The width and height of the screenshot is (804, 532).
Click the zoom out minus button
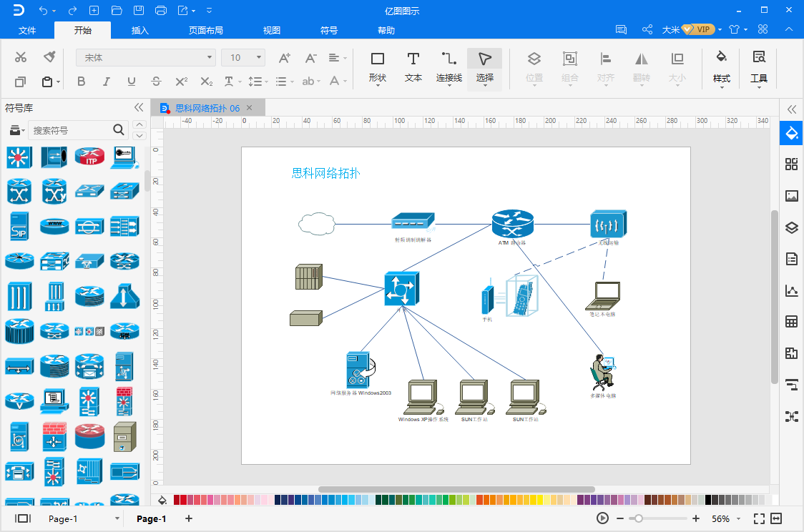[620, 518]
